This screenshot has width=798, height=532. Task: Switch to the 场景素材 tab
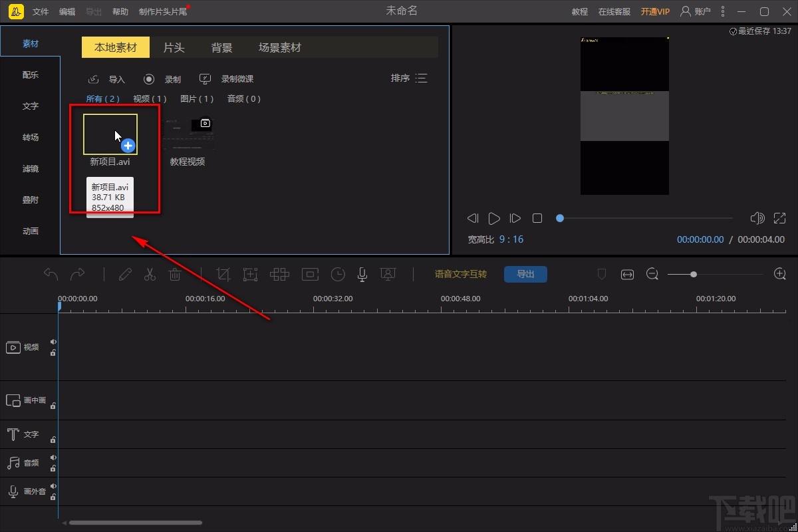[x=280, y=47]
